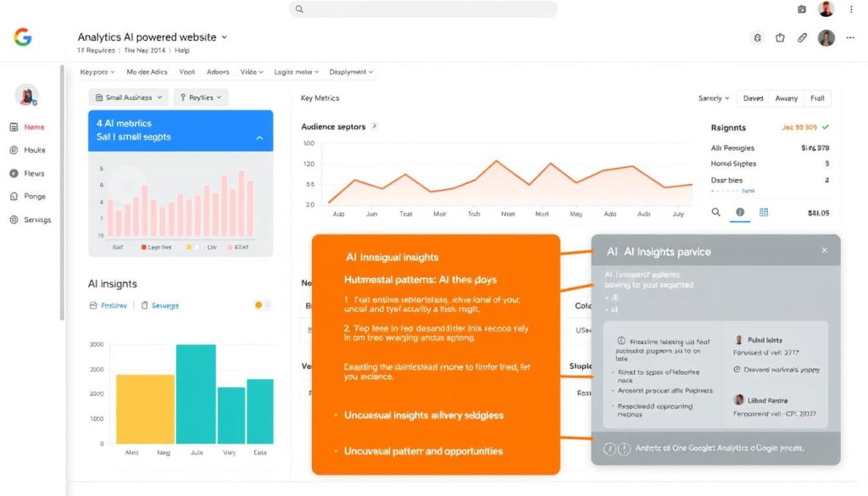Open the grid view icon in metrics panel
The image size is (868, 496).
click(x=764, y=213)
